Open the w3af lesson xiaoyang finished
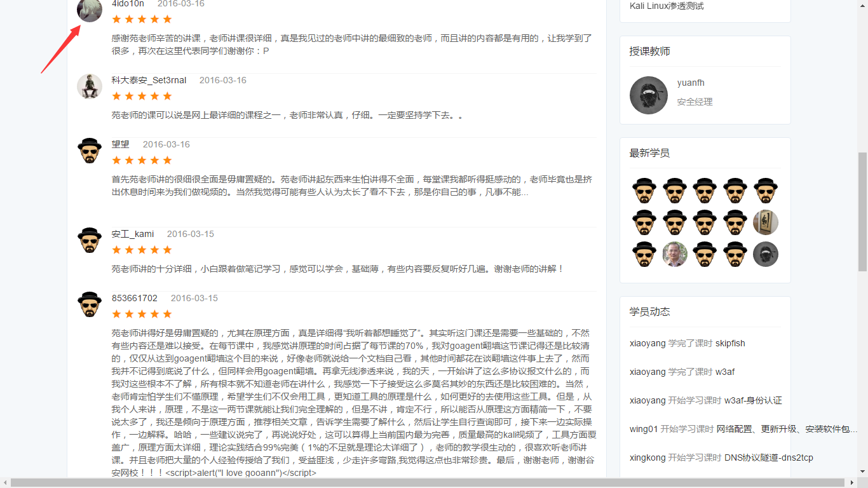Screen dimensions: 868x488 (x=725, y=372)
